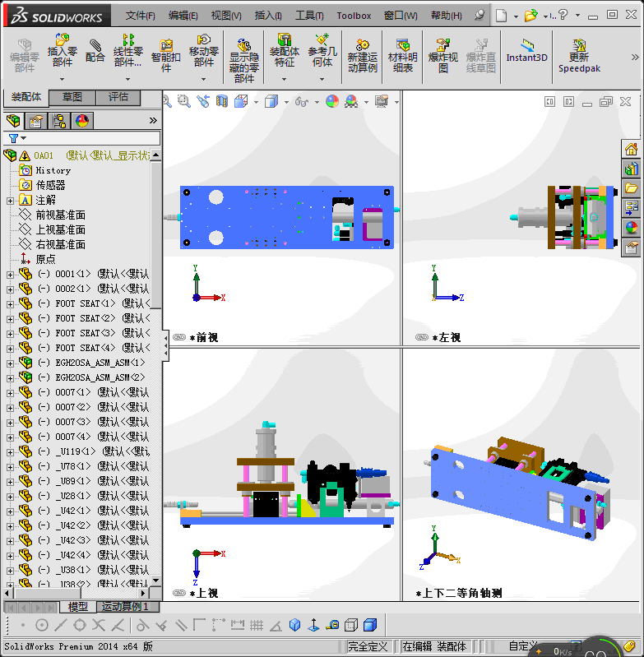Open SolidWorks Resources home icon in task pane
The image size is (644, 657).
631,149
